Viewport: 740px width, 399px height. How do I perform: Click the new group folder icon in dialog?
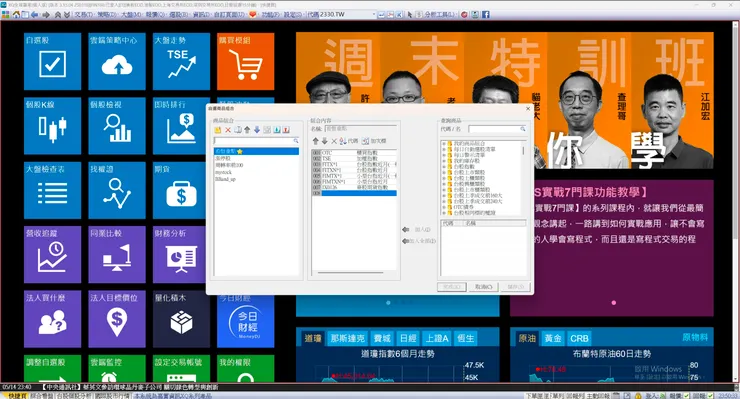pos(218,130)
